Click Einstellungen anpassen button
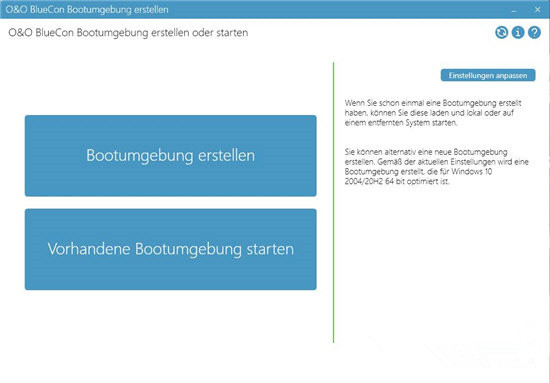The image size is (550, 383). (488, 75)
